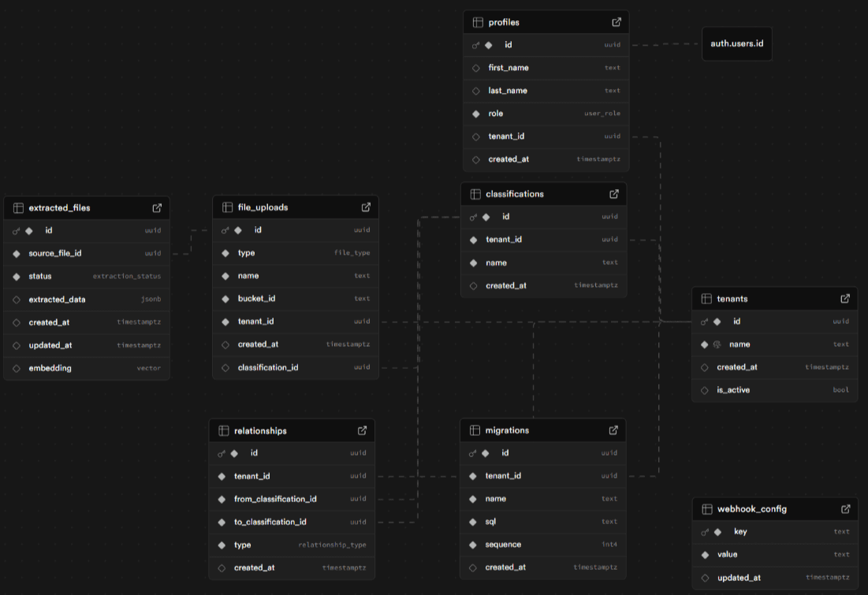Click the unique fingerprint icon beside tenants name
Viewport: 868px width, 595px height.
click(x=717, y=344)
